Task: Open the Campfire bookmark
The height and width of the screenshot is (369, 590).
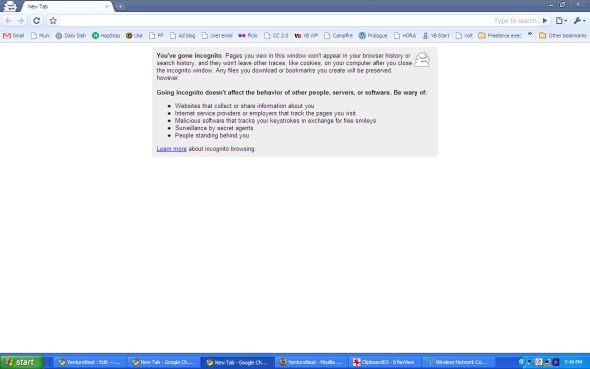Action: click(x=338, y=36)
